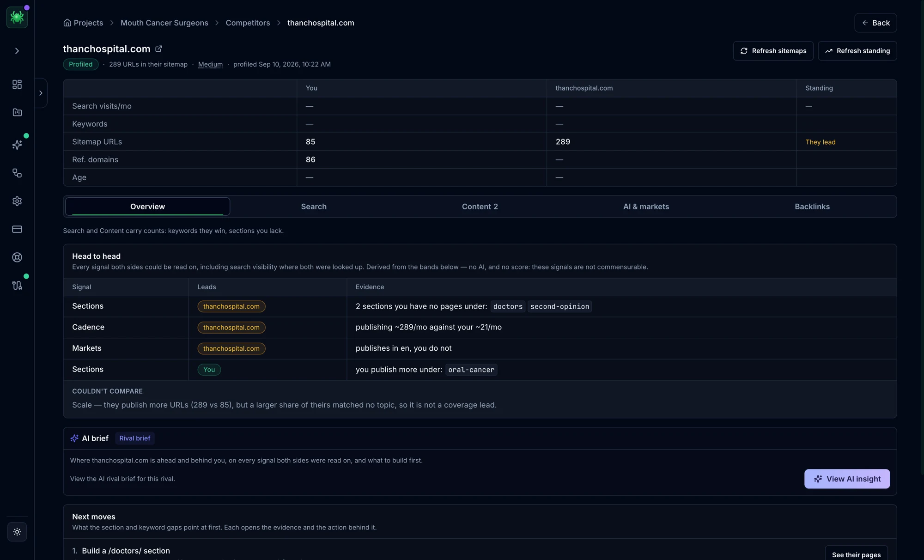Click the Sitemap URLs value 289
Viewport: 924px width, 560px height.
click(x=563, y=142)
